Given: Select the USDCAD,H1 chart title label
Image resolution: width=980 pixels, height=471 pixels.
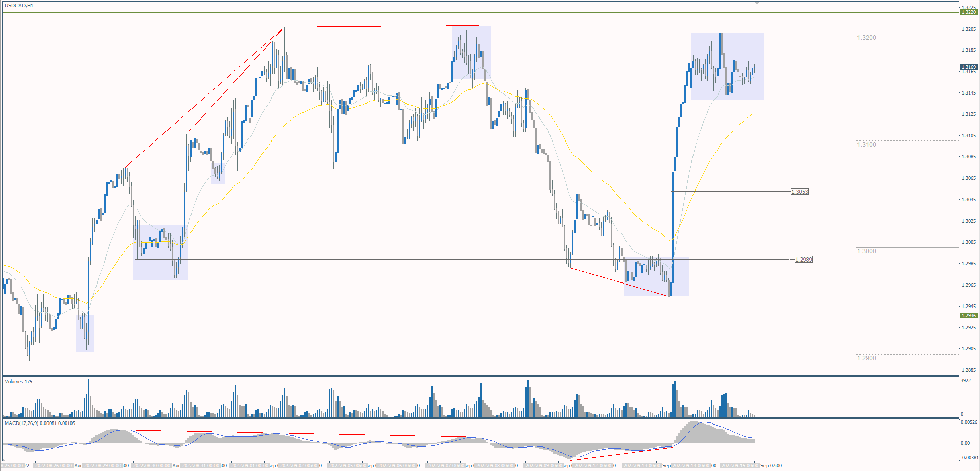Looking at the screenshot, I should pos(19,6).
